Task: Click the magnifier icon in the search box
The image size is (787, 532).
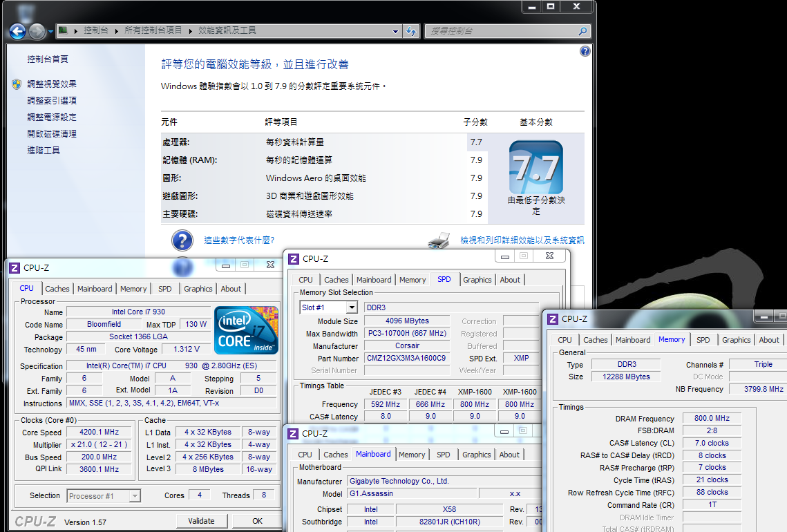Action: coord(582,31)
